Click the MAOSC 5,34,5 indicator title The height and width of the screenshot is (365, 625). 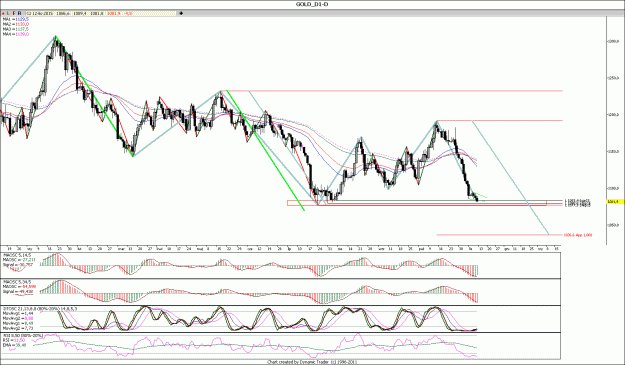click(17, 282)
